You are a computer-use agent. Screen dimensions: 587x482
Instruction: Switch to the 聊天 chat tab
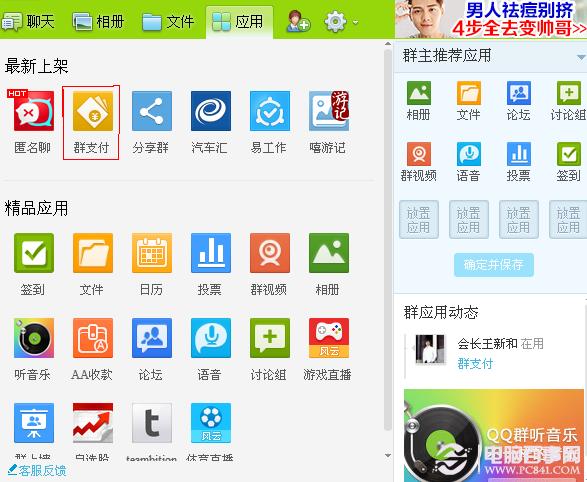click(x=28, y=21)
